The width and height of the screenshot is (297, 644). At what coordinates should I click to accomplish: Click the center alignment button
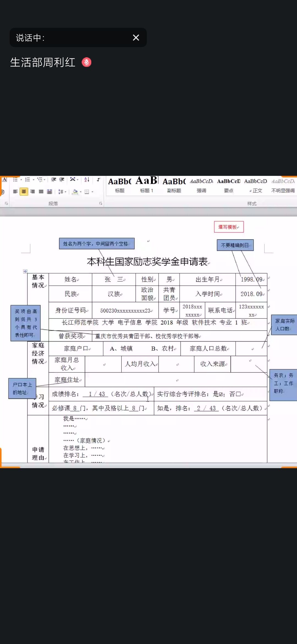24,192
